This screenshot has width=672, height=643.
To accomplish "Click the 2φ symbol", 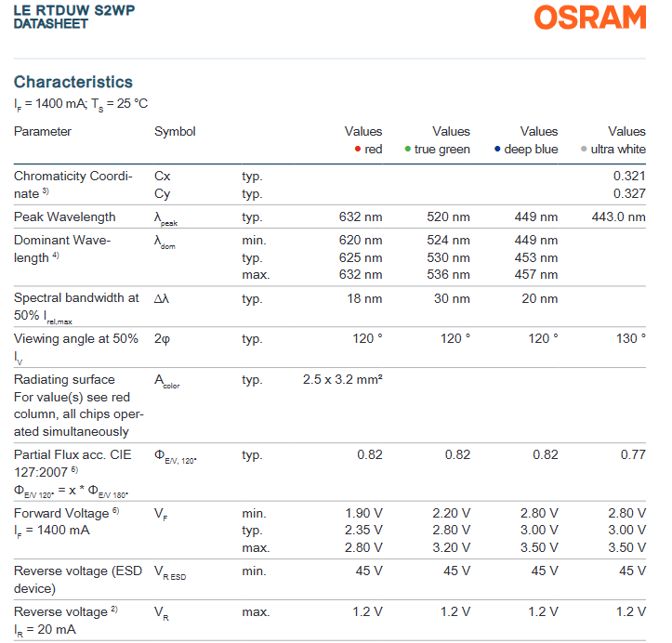I will tap(162, 339).
